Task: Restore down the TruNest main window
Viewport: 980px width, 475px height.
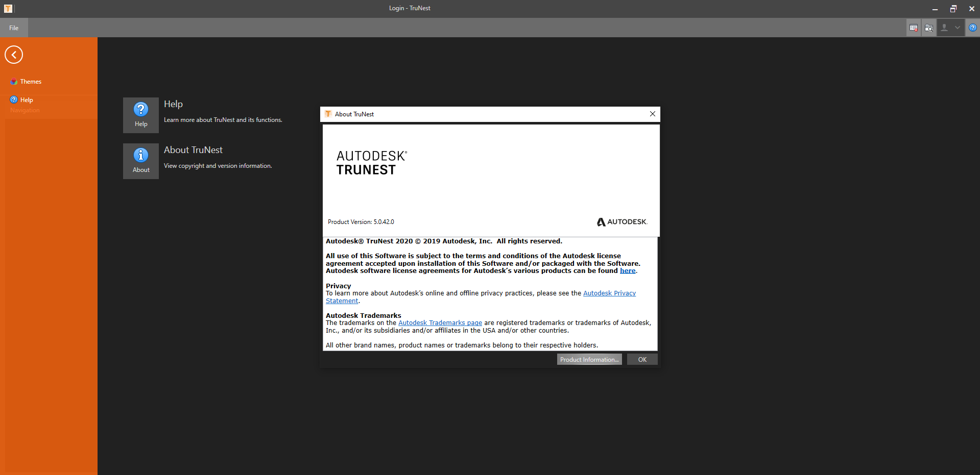Action: pyautogui.click(x=953, y=9)
